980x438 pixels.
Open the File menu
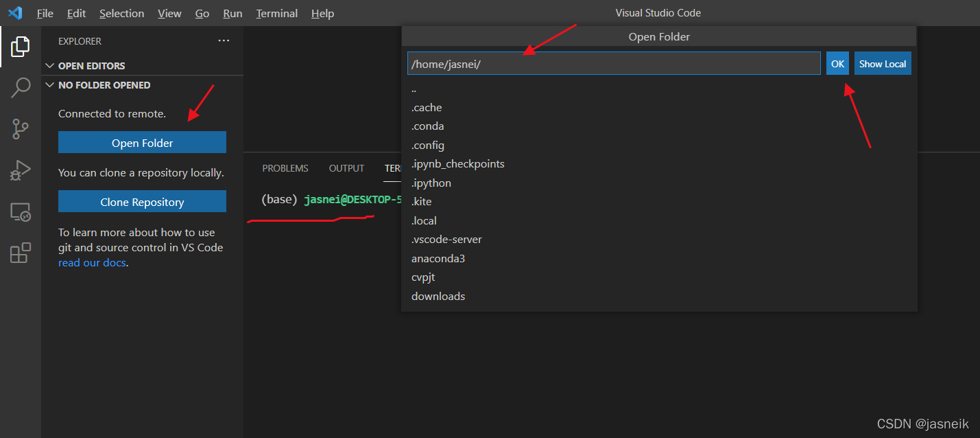[x=45, y=13]
